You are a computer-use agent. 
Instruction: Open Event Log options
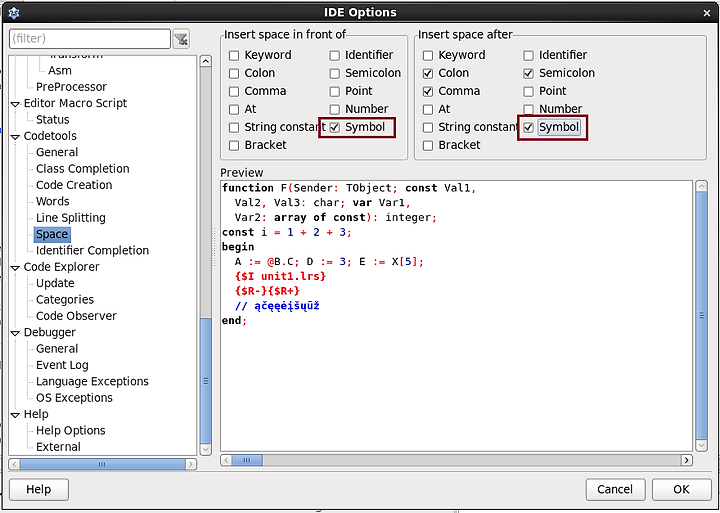(62, 366)
